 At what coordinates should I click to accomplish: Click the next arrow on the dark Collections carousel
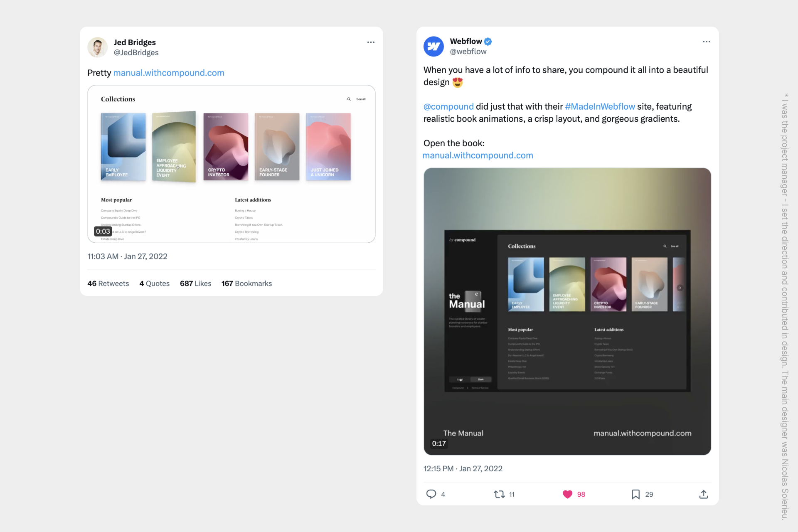coord(680,288)
